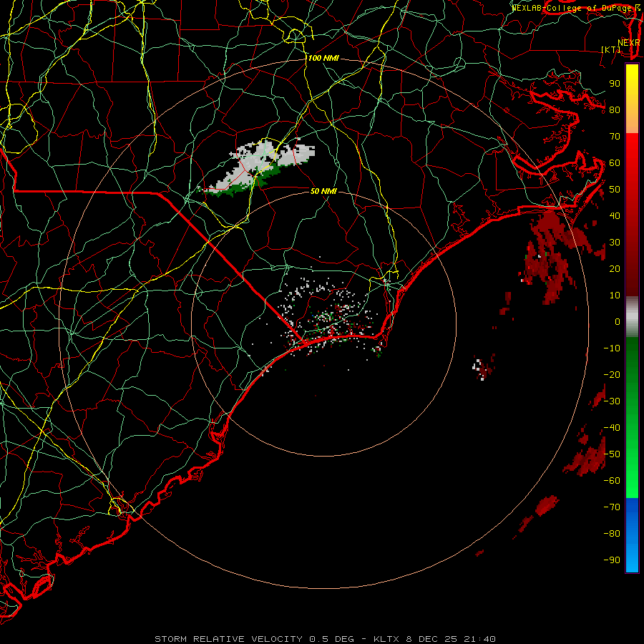644x644 pixels.
Task: Click the -20 value on color scale
Action: tap(612, 375)
